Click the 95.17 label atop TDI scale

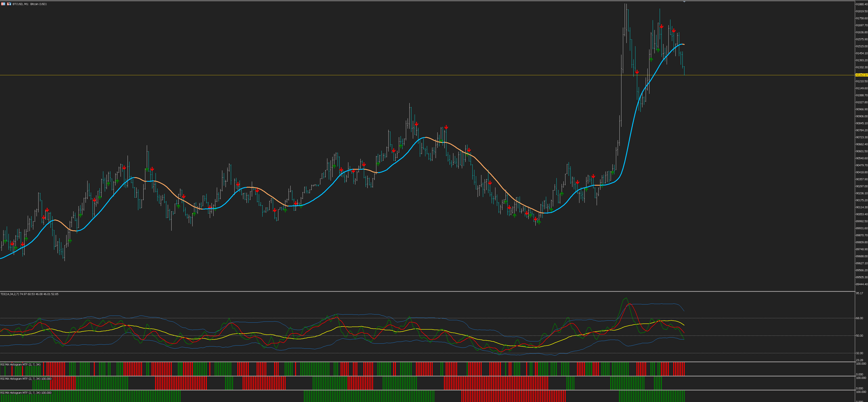860,293
